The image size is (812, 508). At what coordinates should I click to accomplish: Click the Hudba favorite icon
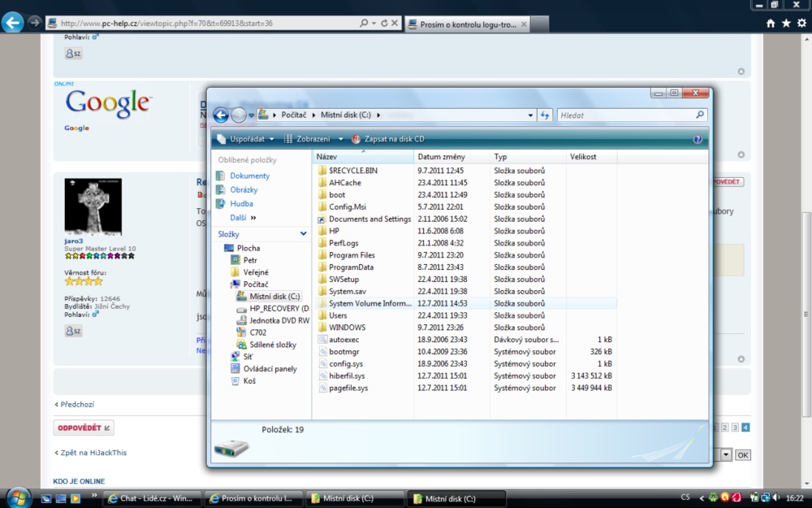[x=221, y=204]
